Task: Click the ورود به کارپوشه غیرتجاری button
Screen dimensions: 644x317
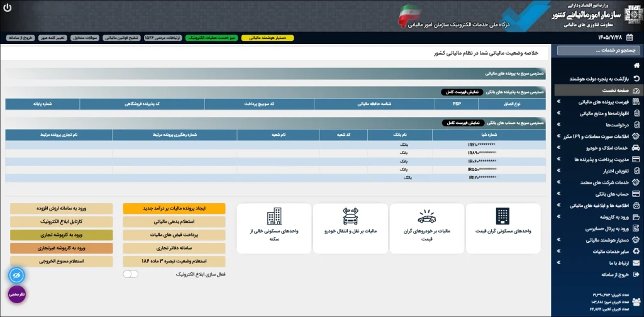Action: click(x=61, y=248)
